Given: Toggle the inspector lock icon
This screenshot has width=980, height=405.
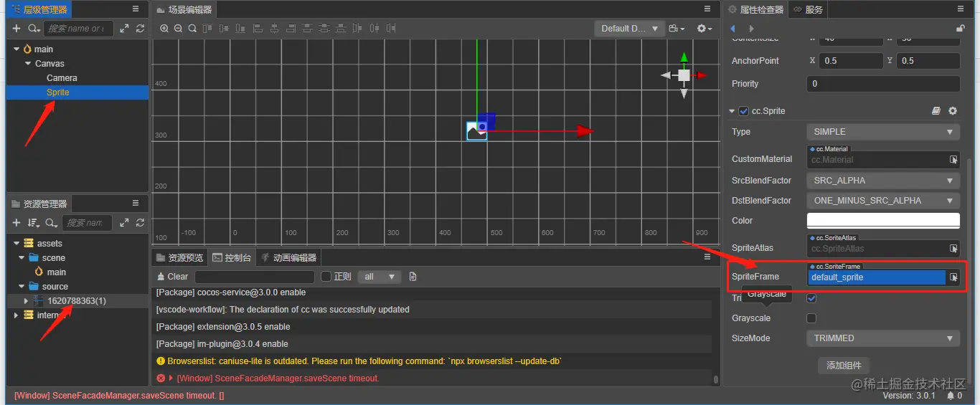Looking at the screenshot, I should pyautogui.click(x=961, y=29).
